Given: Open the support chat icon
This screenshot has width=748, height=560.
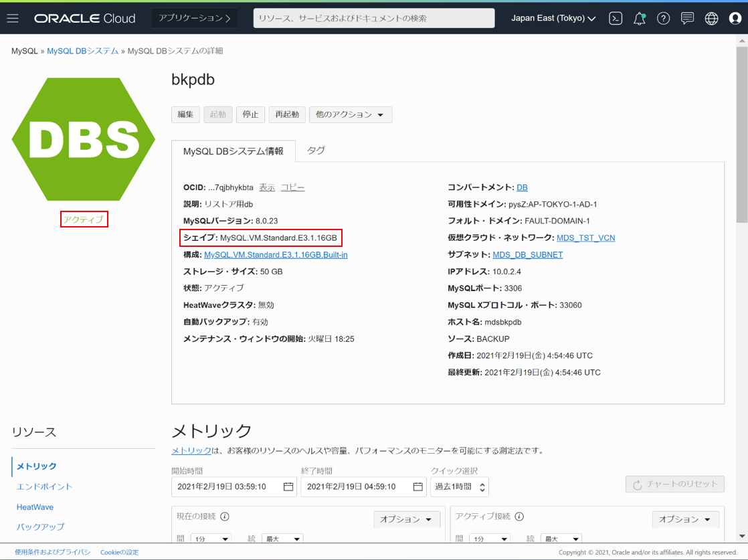Looking at the screenshot, I should (687, 19).
